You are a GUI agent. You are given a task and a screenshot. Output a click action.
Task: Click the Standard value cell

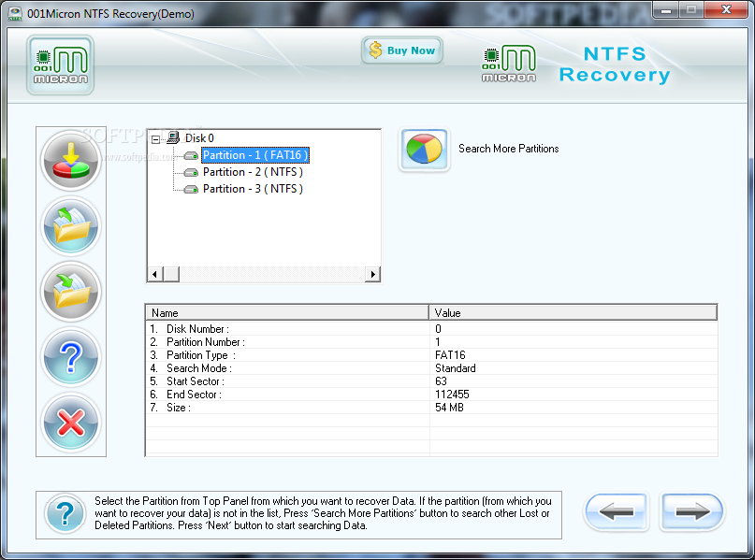point(456,368)
